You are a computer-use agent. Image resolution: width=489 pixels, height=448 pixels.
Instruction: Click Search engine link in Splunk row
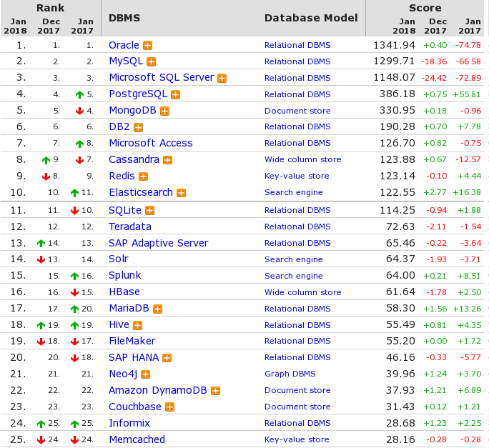point(293,276)
